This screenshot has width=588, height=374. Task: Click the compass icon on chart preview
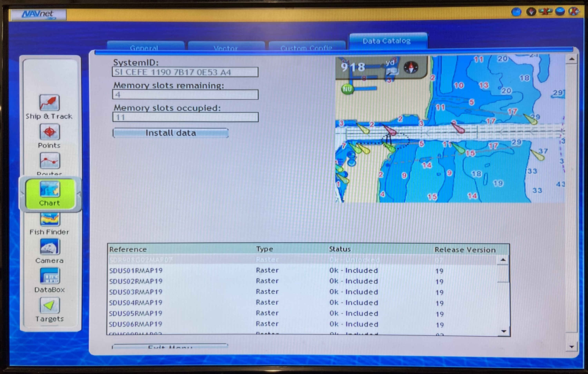(x=411, y=67)
